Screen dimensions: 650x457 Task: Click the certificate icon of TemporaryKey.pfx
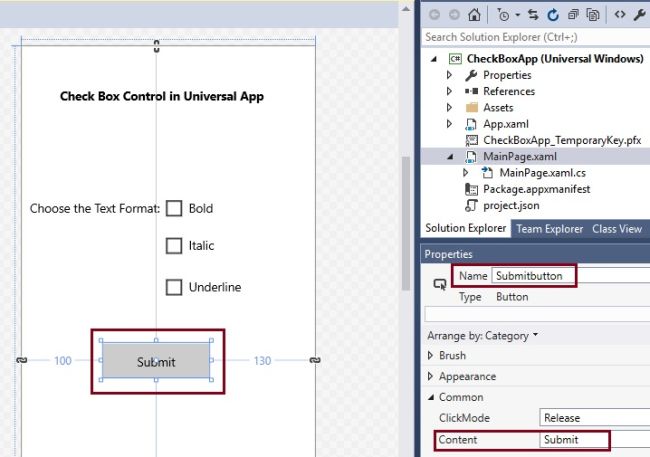pyautogui.click(x=471, y=140)
